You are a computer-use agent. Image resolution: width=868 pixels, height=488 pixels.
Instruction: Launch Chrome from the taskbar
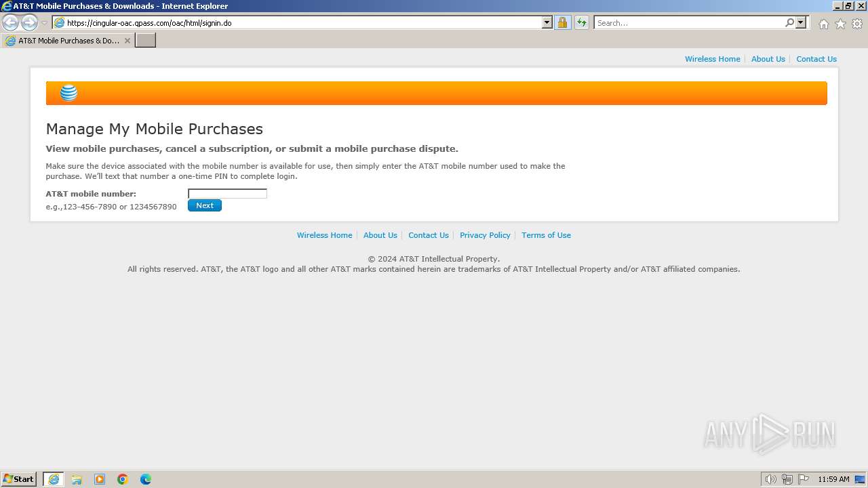(x=123, y=479)
